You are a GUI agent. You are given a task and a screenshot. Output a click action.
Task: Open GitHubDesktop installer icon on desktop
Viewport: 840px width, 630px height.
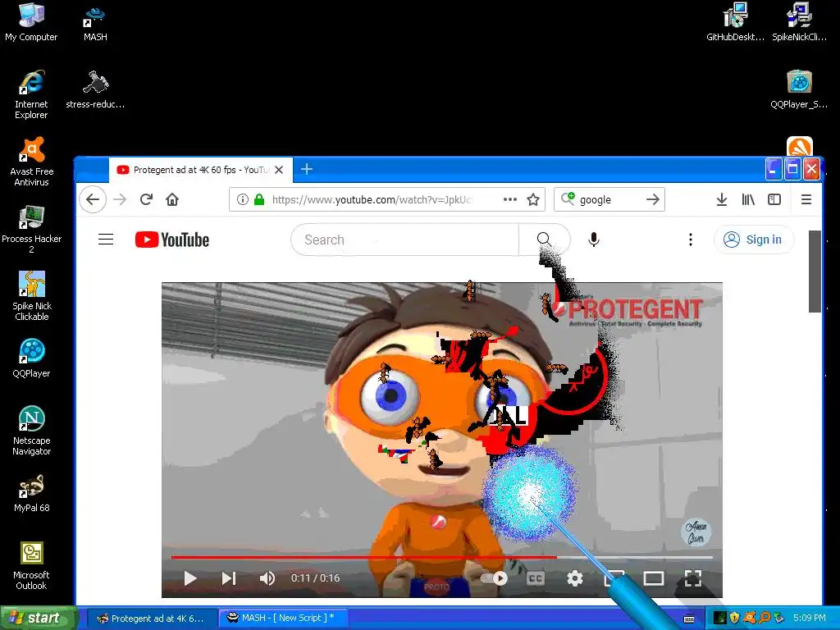point(735,22)
